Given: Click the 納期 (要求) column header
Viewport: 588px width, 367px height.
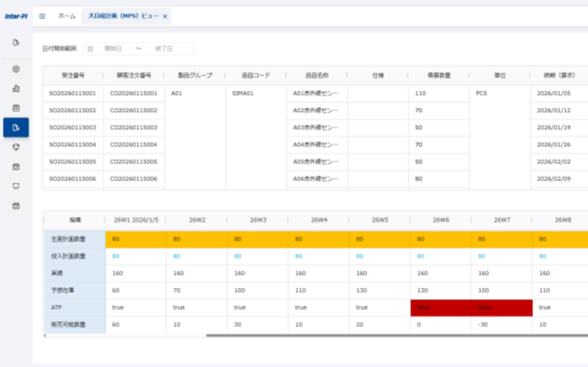Looking at the screenshot, I should [559, 75].
